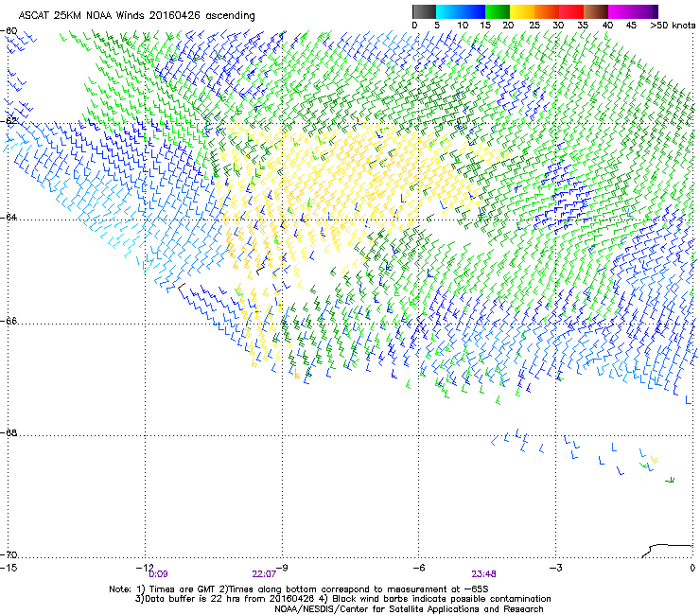Click the 'Times are GMT' note line
Screen dimensions: 700x615
pyautogui.click(x=299, y=589)
